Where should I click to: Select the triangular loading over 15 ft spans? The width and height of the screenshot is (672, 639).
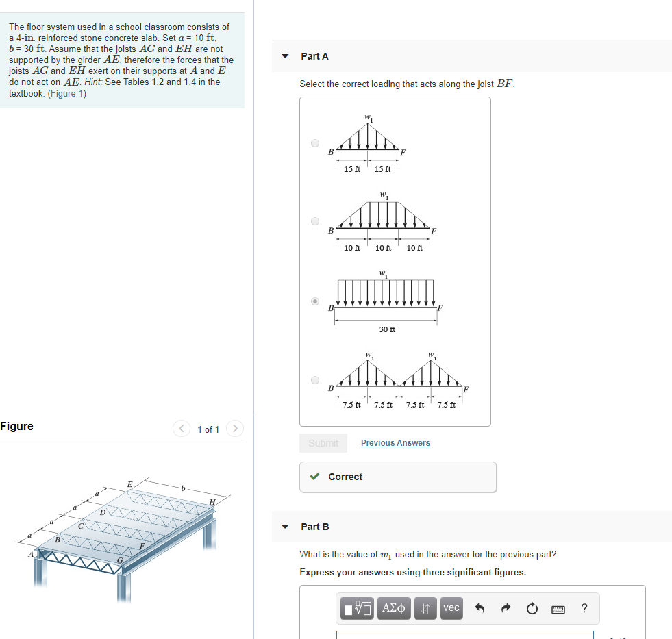point(314,142)
